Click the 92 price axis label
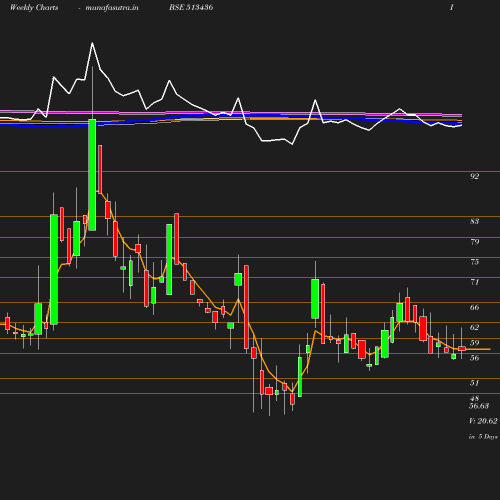Screen dimensions: 500x500 pyautogui.click(x=474, y=176)
